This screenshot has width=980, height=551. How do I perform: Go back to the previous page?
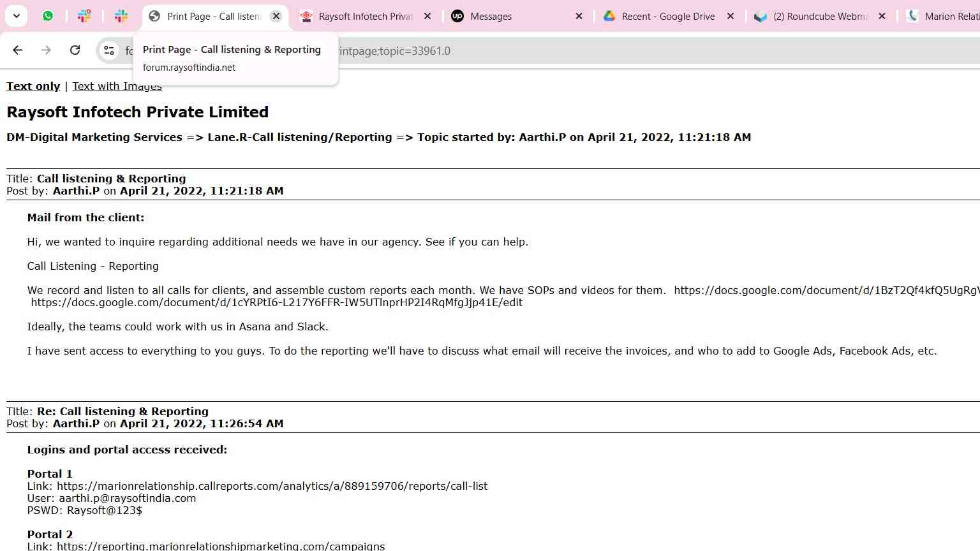pyautogui.click(x=18, y=50)
